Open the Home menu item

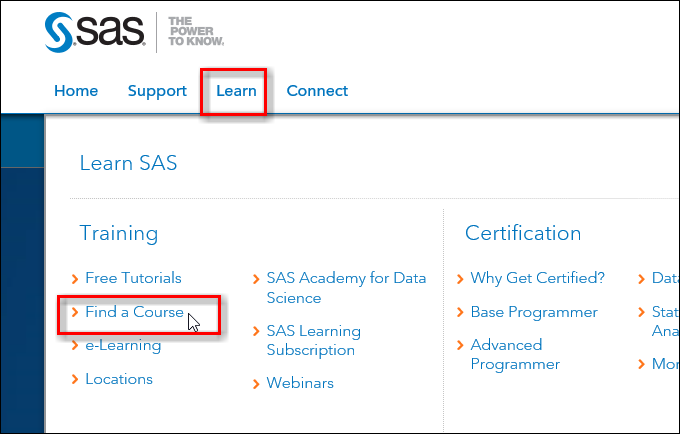(76, 91)
